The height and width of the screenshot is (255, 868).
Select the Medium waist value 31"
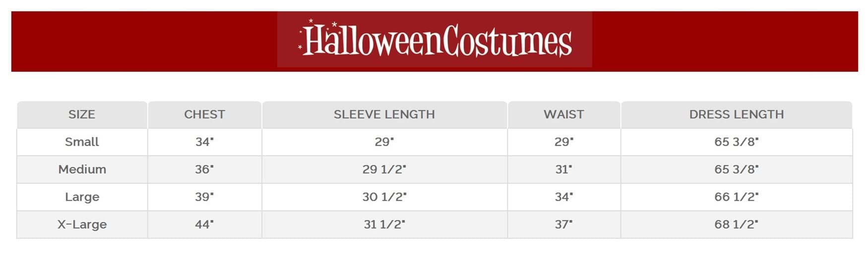(563, 169)
